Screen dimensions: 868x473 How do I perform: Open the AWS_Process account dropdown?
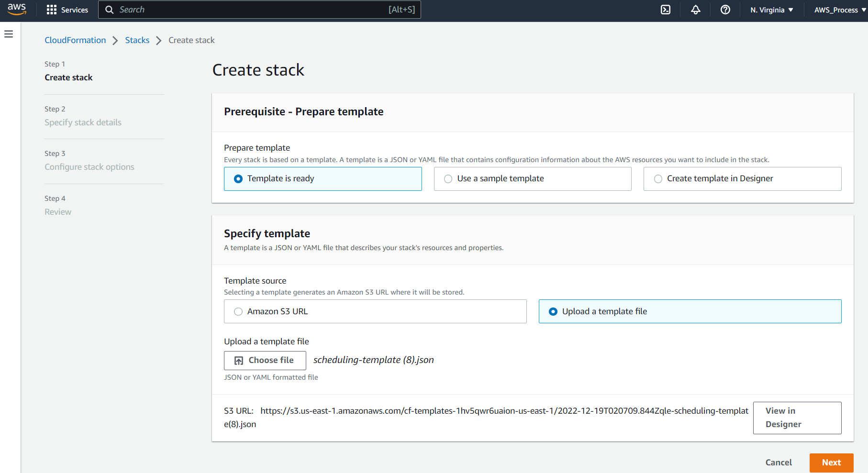pyautogui.click(x=840, y=10)
